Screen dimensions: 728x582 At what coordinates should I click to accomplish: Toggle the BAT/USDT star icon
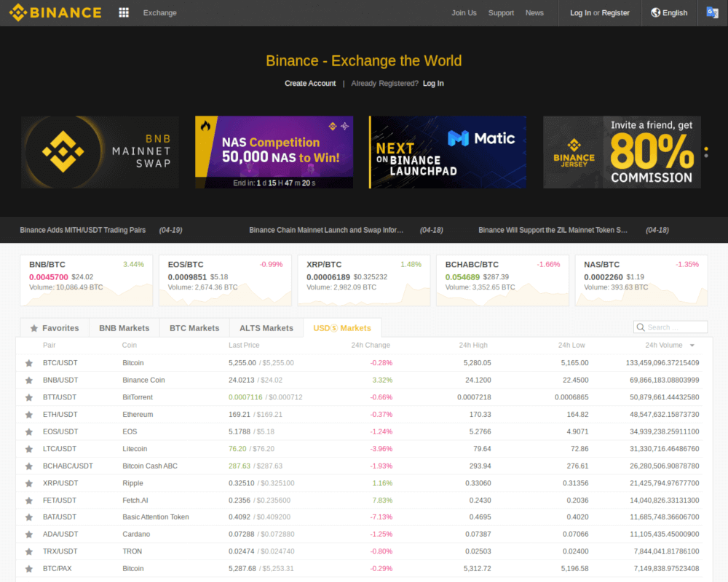click(29, 517)
